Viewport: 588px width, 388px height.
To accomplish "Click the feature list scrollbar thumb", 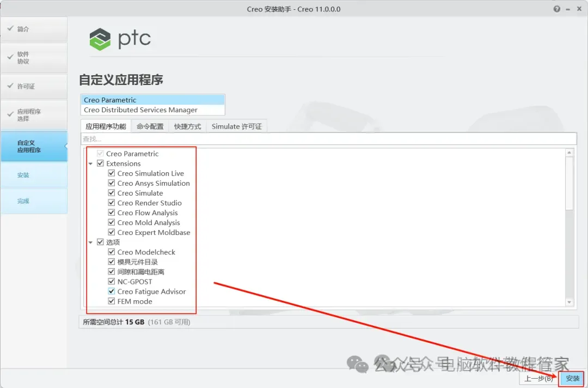I will [569, 183].
